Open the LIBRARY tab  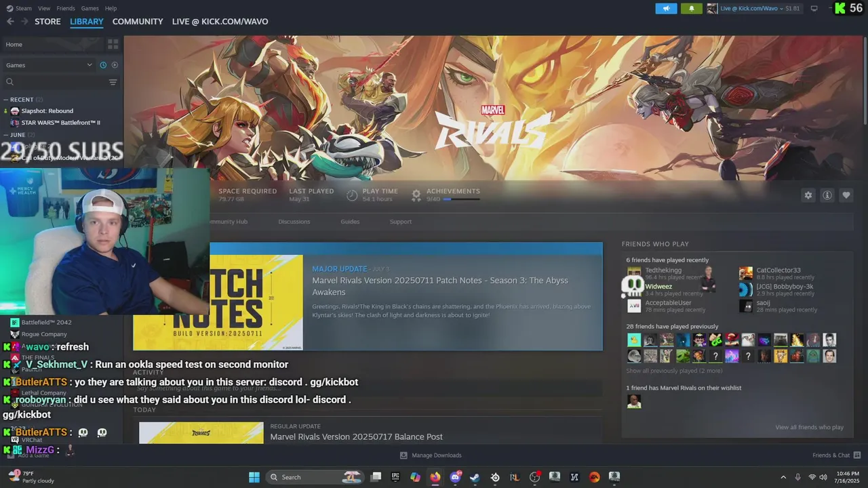(87, 22)
